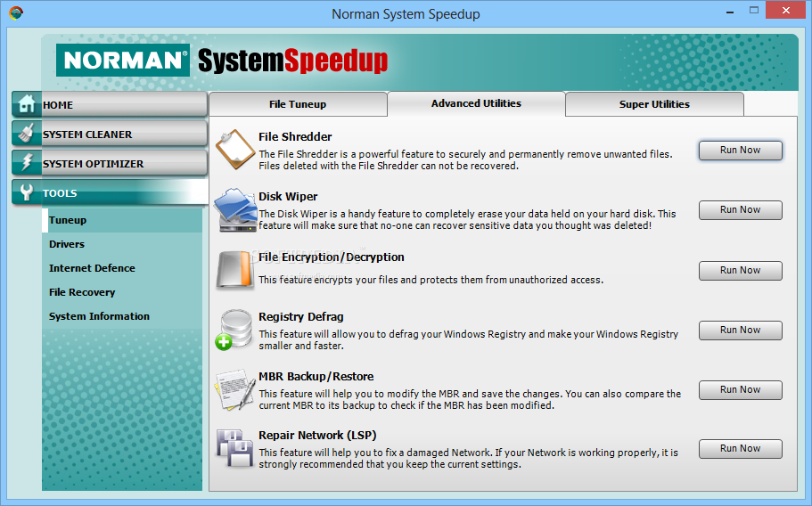Run Now for MBR Backup/Restore
Viewport: 812px width, 506px height.
(x=740, y=390)
